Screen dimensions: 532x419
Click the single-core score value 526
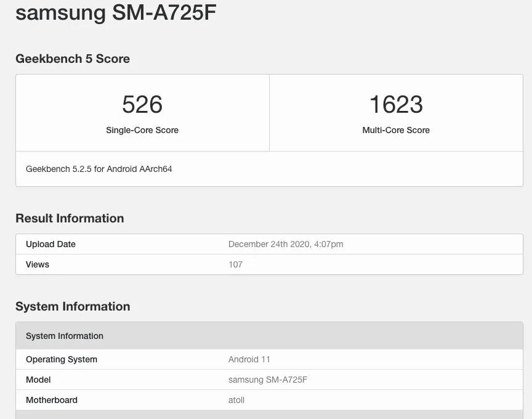point(142,104)
